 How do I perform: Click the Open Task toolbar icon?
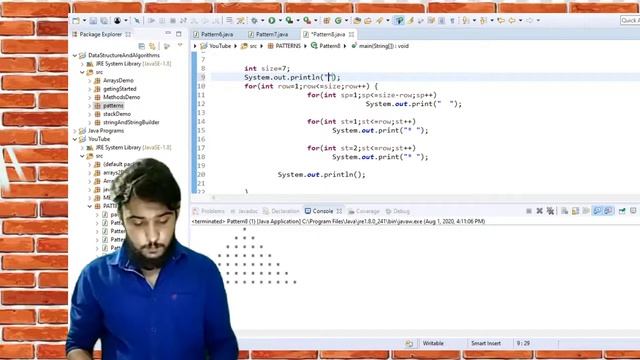click(368, 20)
